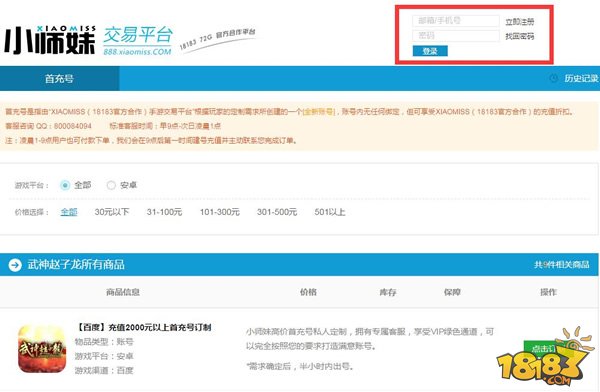Screen dimensions: 600x392
Task: Click 客服咨询 QQ：800084094 text
Action: pyautogui.click(x=49, y=126)
